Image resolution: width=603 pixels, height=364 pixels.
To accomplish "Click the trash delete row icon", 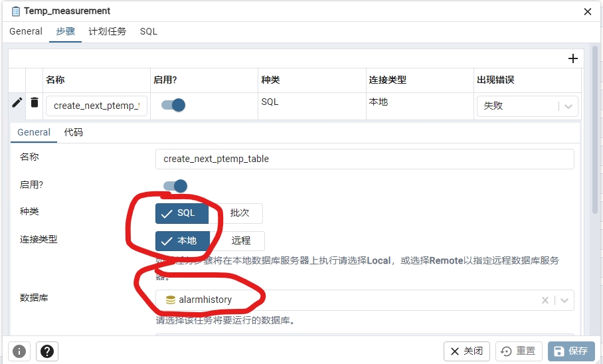I will [35, 103].
